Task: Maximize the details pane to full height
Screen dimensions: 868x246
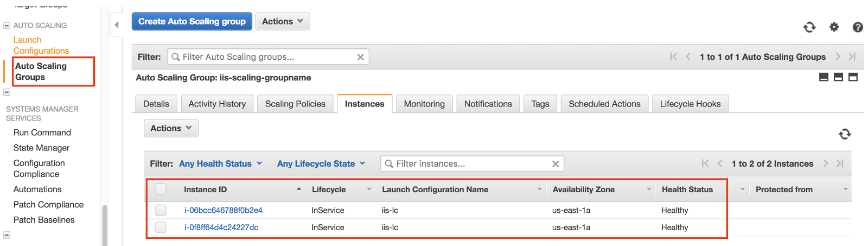Action: click(x=853, y=77)
